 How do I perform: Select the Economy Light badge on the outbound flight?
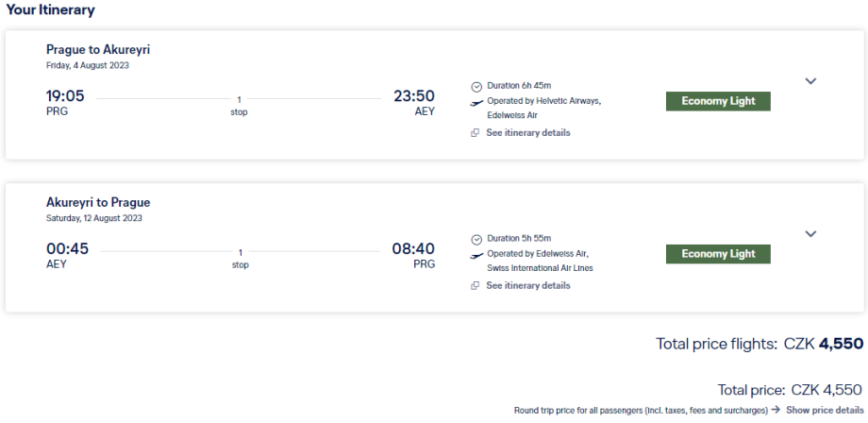click(x=718, y=101)
